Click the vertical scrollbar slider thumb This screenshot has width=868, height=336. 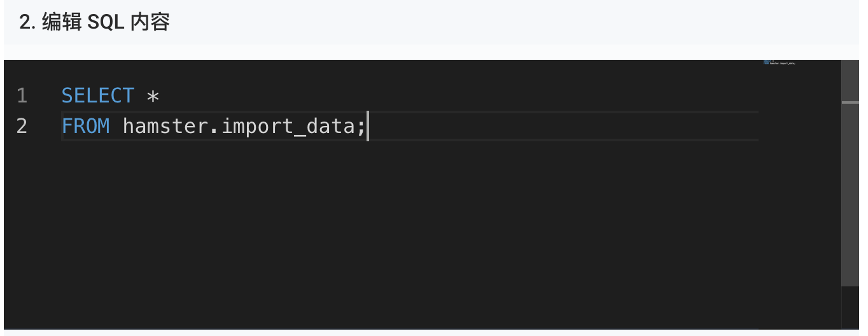click(850, 172)
